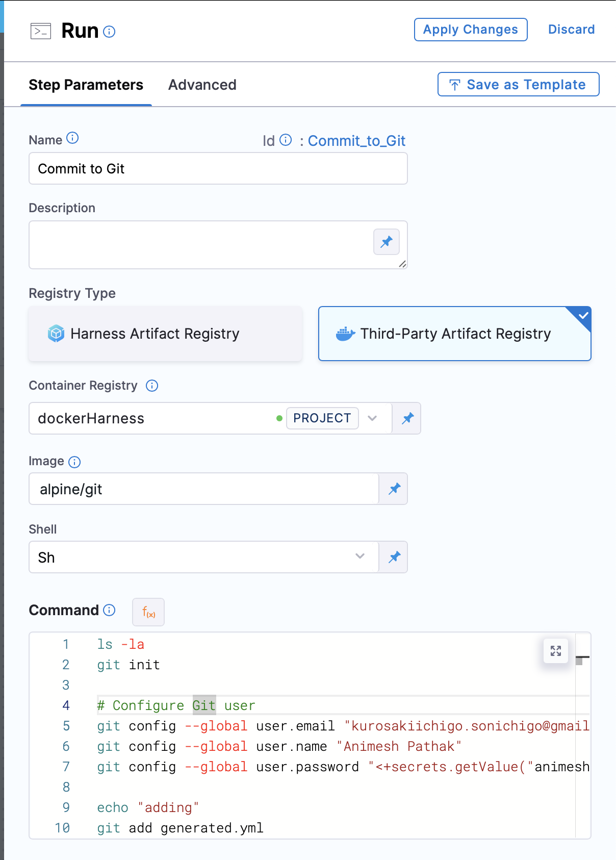Open the Command info tooltip

point(109,611)
